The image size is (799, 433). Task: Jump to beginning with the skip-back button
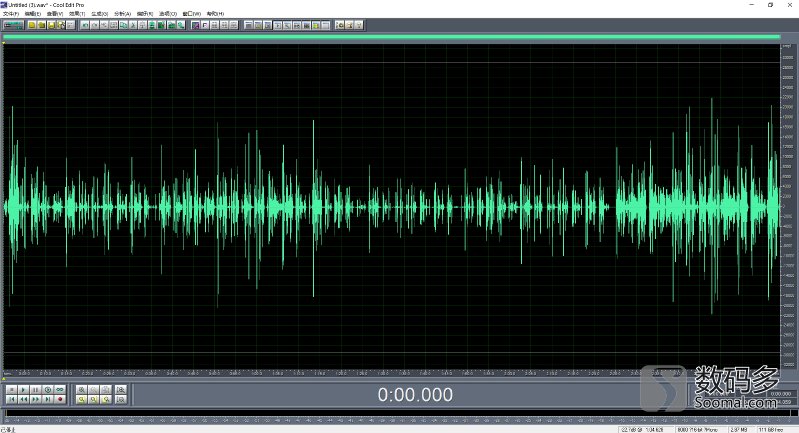(x=11, y=399)
